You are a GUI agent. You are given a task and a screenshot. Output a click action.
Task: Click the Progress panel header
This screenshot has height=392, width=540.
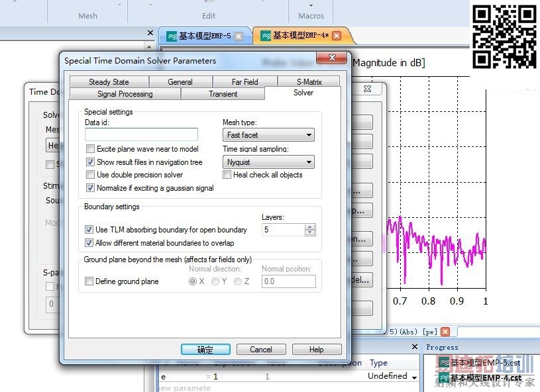[442, 347]
